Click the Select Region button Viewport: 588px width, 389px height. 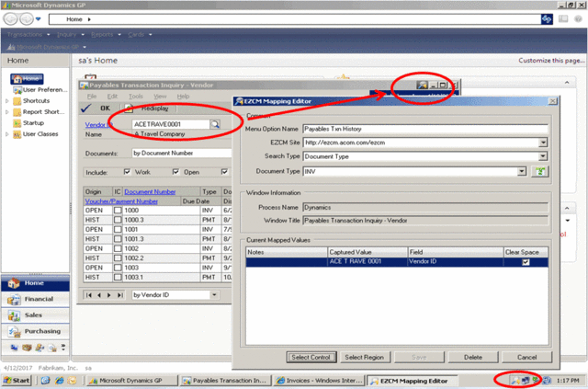coord(364,357)
